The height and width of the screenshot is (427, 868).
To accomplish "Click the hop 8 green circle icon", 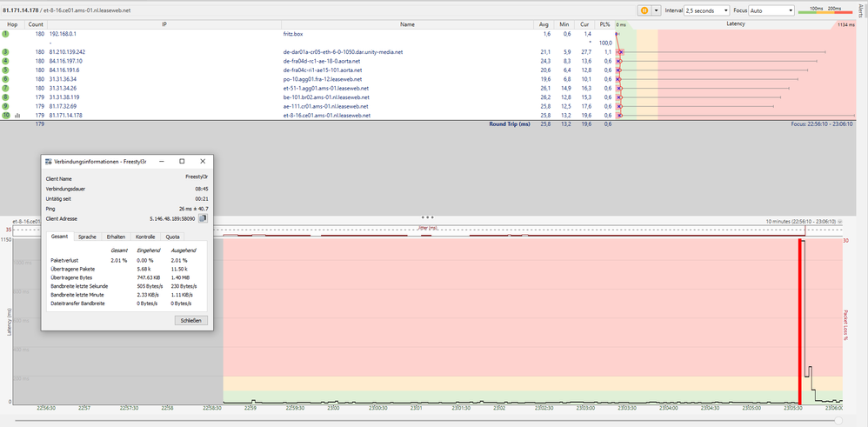I will (x=5, y=97).
